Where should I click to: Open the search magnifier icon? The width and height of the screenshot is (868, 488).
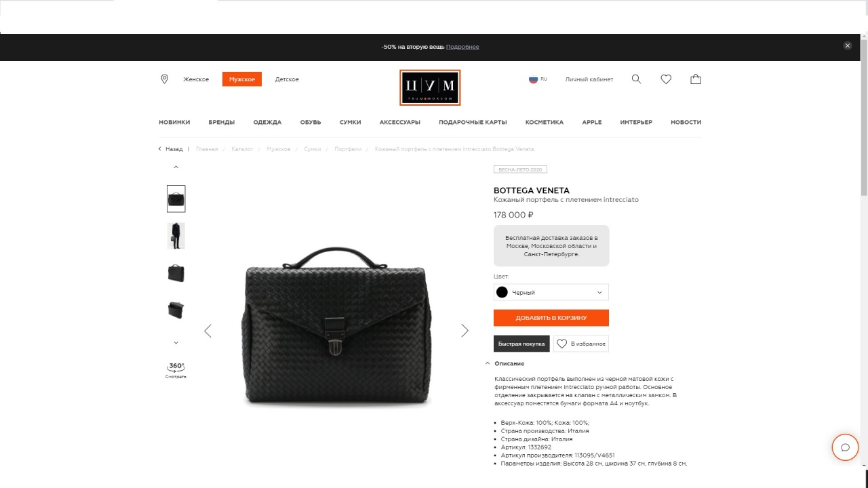pyautogui.click(x=636, y=79)
